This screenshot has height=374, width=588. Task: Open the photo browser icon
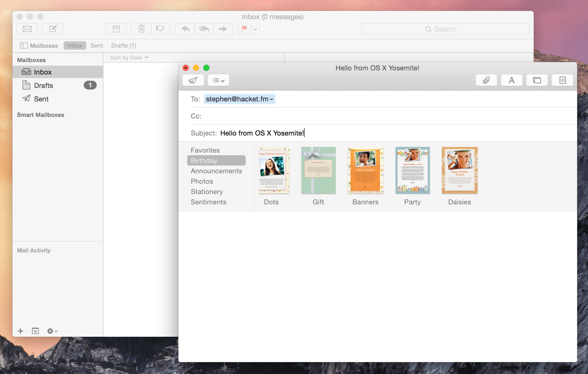coord(537,80)
